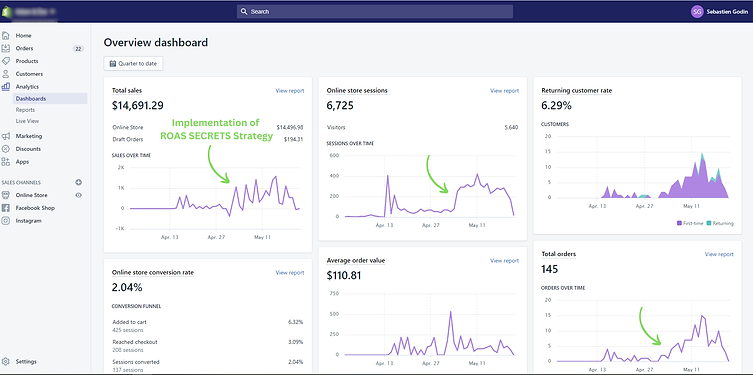This screenshot has width=753, height=375.
Task: Click View report for Total sales
Action: coord(290,90)
